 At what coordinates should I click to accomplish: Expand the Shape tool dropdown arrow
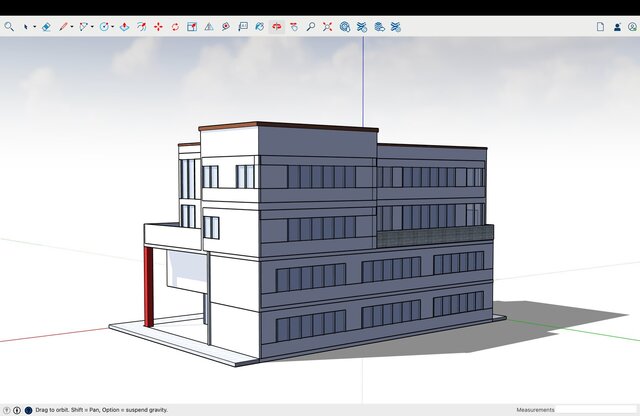(x=93, y=27)
